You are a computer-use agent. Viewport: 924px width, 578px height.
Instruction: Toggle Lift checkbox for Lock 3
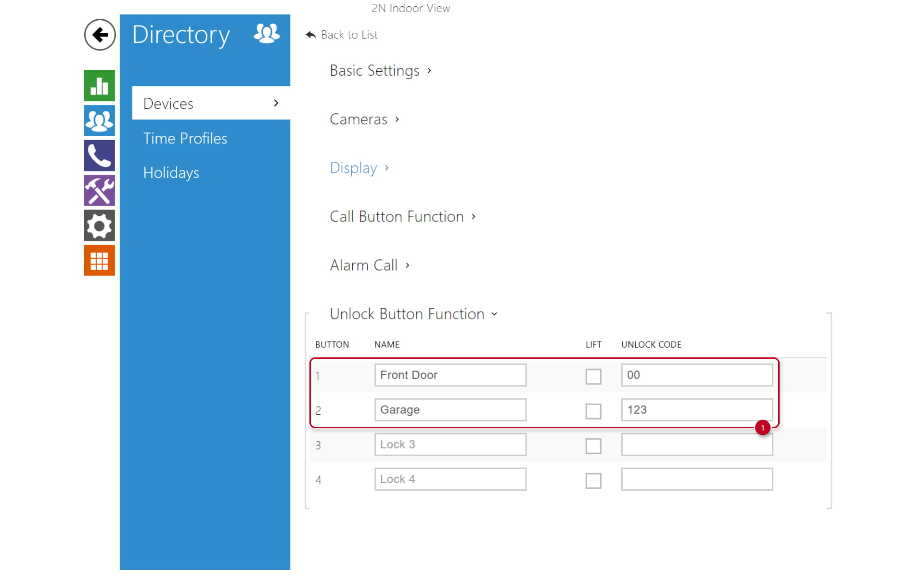point(593,446)
